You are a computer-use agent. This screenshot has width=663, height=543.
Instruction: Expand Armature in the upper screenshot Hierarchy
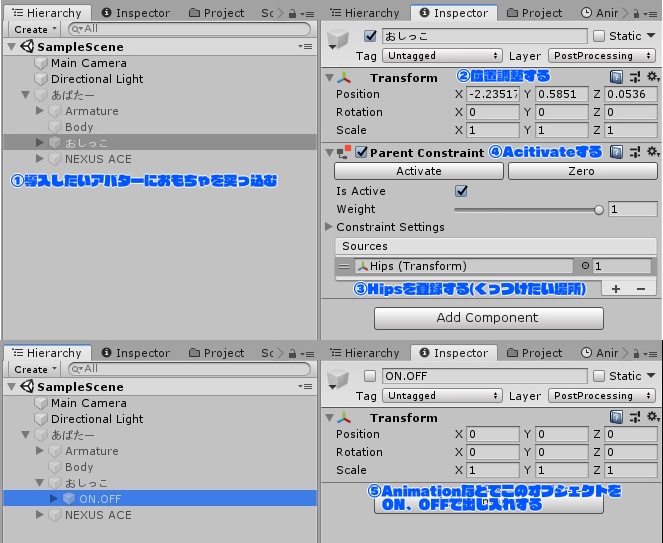pyautogui.click(x=39, y=110)
